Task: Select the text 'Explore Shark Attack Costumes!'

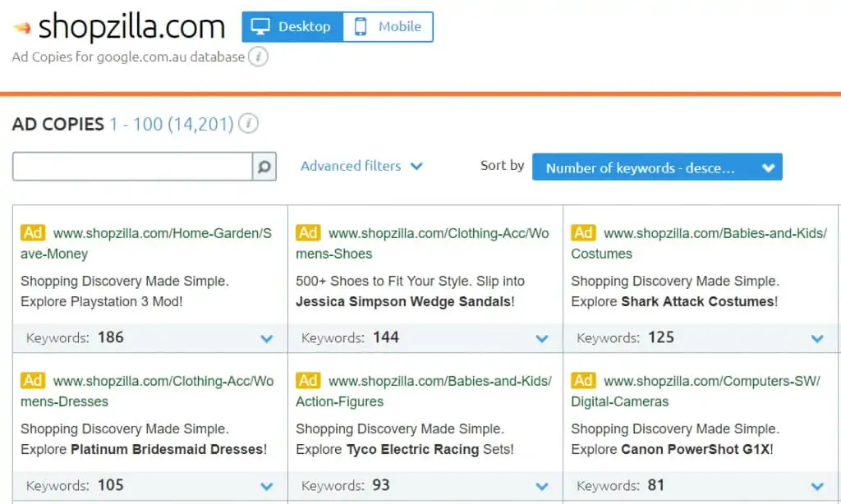Action: (x=674, y=301)
